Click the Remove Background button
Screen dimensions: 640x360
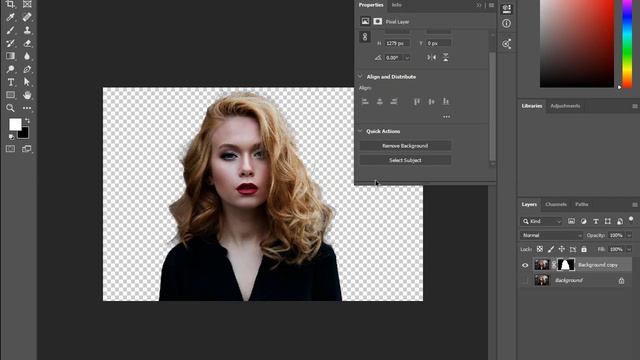pos(405,146)
